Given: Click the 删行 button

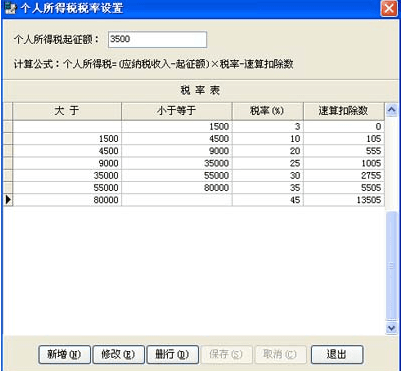Looking at the screenshot, I should coord(173,354).
